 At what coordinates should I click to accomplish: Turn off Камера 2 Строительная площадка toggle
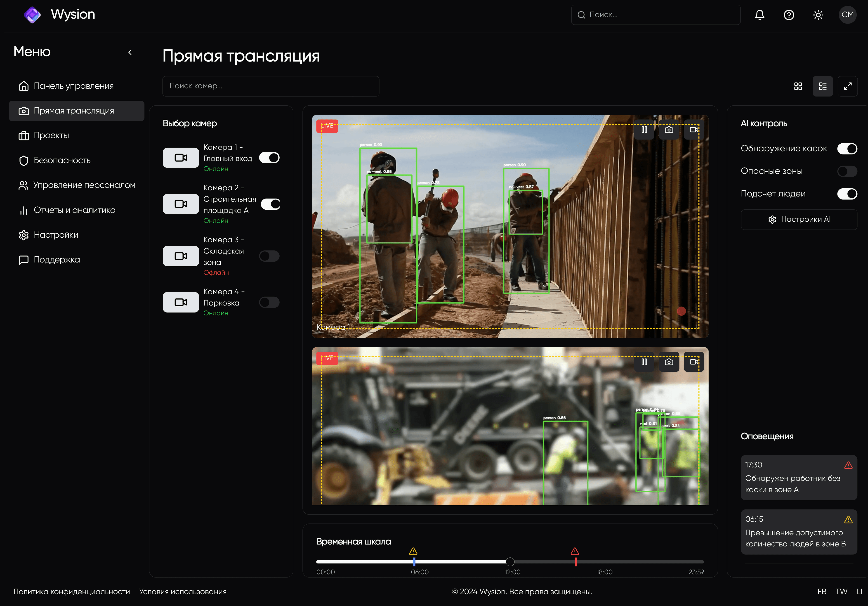click(x=270, y=204)
